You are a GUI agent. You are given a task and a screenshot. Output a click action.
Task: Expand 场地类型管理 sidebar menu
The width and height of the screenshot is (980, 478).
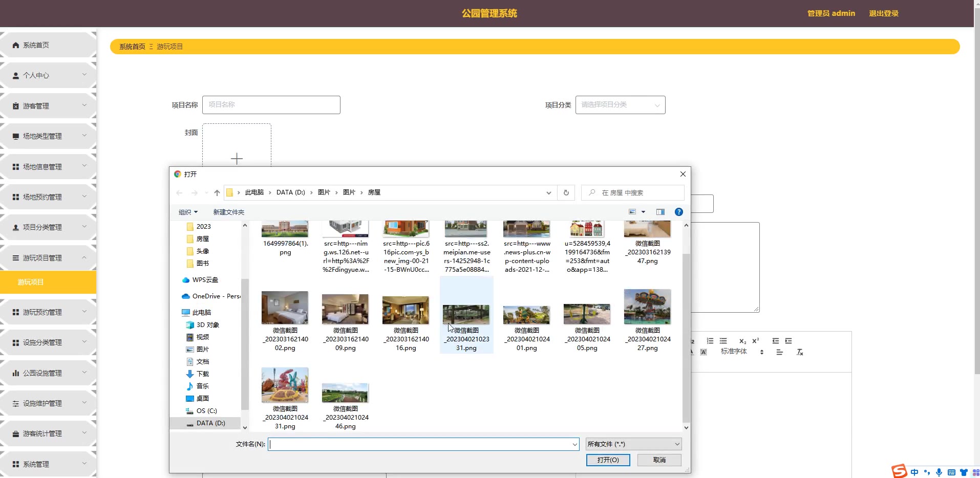(48, 136)
